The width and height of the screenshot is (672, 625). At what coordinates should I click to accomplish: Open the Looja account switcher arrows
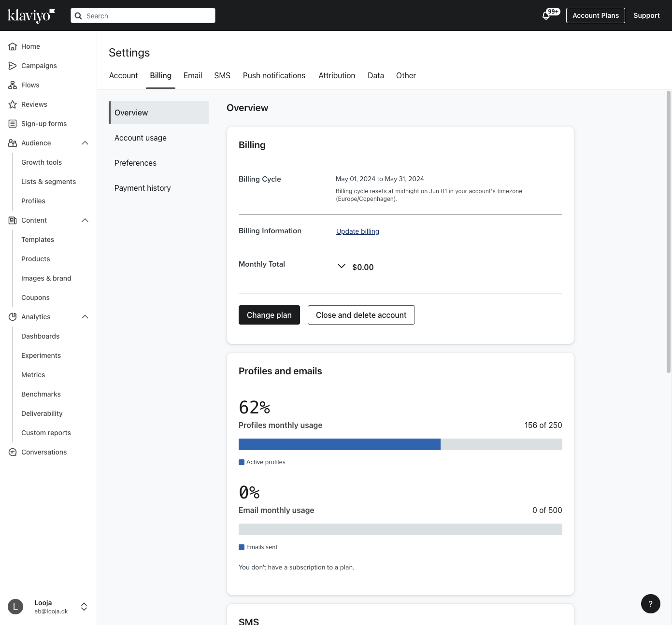(x=84, y=607)
